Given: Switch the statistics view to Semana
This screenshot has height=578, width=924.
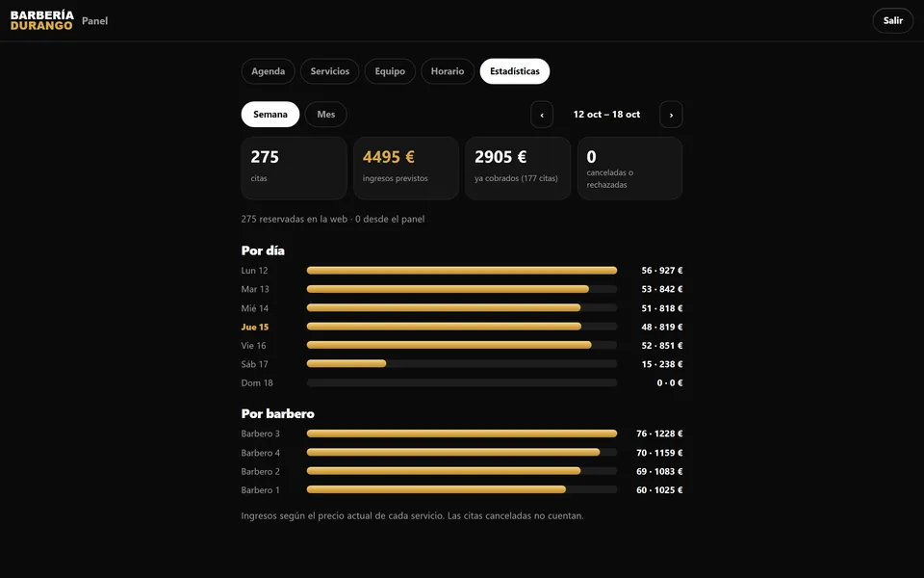Looking at the screenshot, I should pos(269,115).
